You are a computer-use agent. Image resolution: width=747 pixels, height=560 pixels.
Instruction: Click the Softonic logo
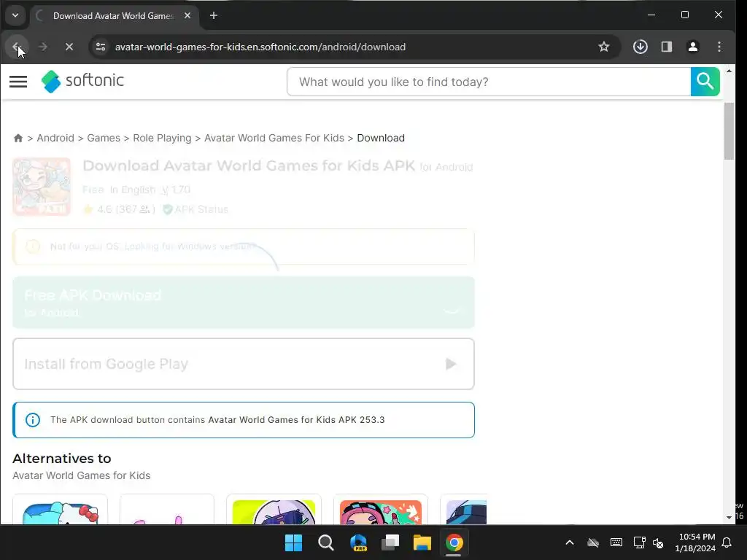(x=82, y=81)
